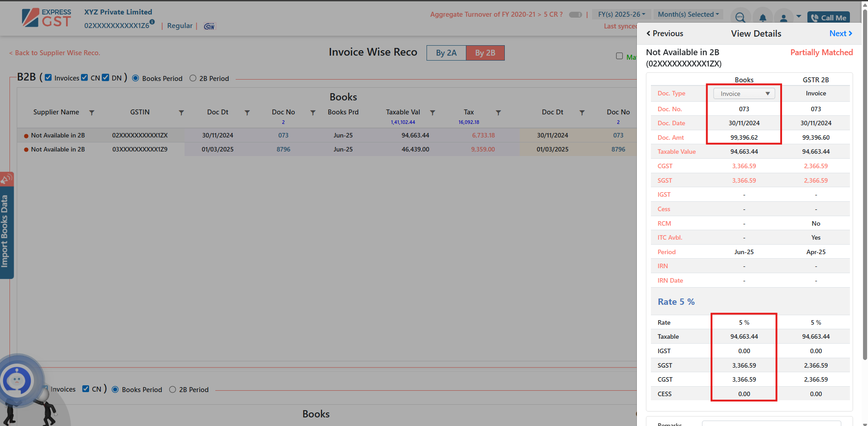Click the Rate 5 % section heading
This screenshot has height=426, width=868.
[676, 302]
